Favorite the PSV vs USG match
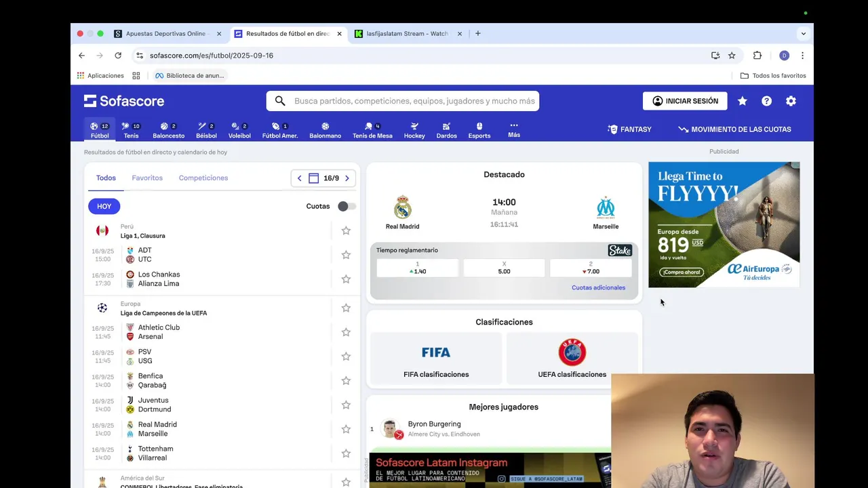Screen dimensions: 868x488 point(346,357)
